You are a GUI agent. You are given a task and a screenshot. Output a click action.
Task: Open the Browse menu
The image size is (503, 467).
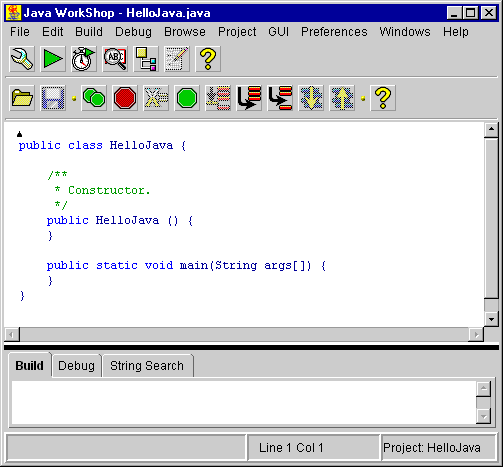coord(185,32)
